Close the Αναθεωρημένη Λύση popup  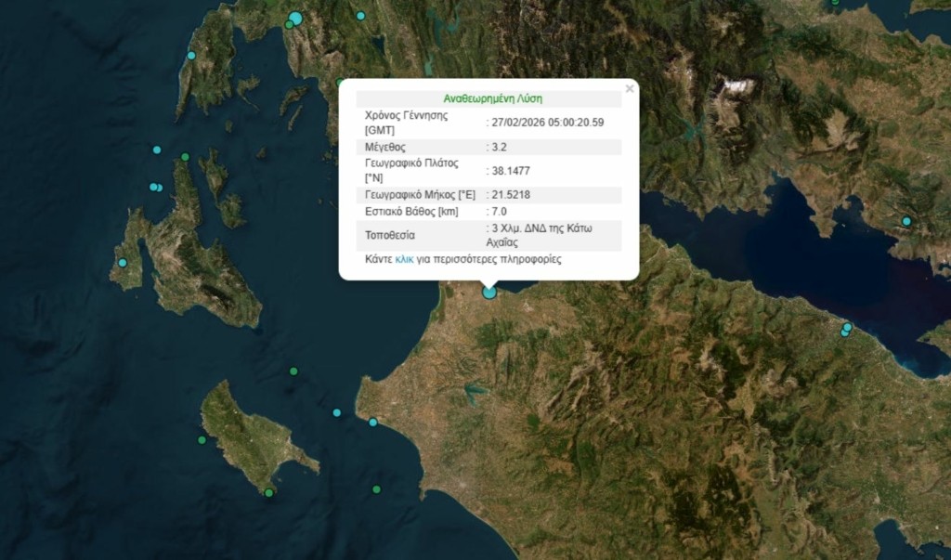[x=630, y=89]
